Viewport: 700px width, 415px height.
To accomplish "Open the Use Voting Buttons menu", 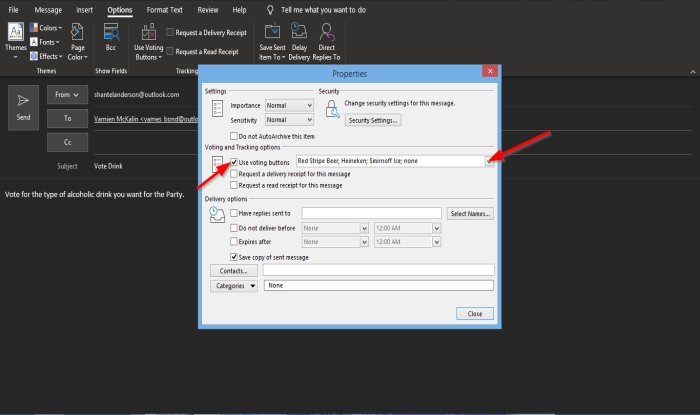I will pyautogui.click(x=149, y=42).
